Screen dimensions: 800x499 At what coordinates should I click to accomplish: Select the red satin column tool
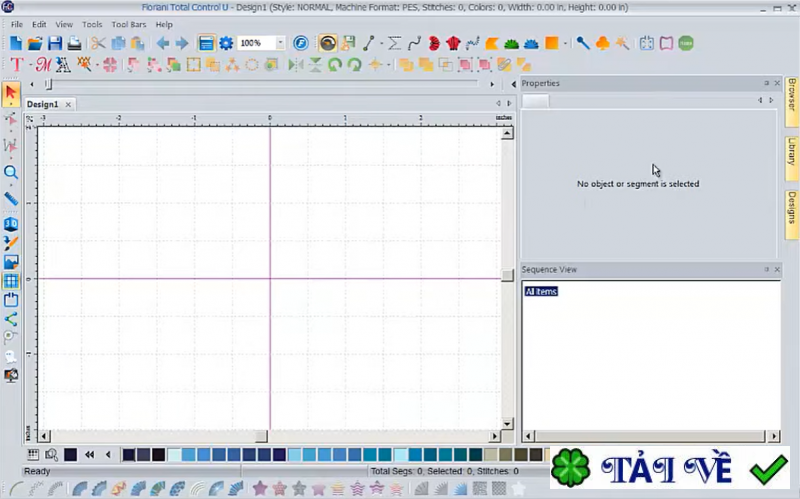point(434,43)
